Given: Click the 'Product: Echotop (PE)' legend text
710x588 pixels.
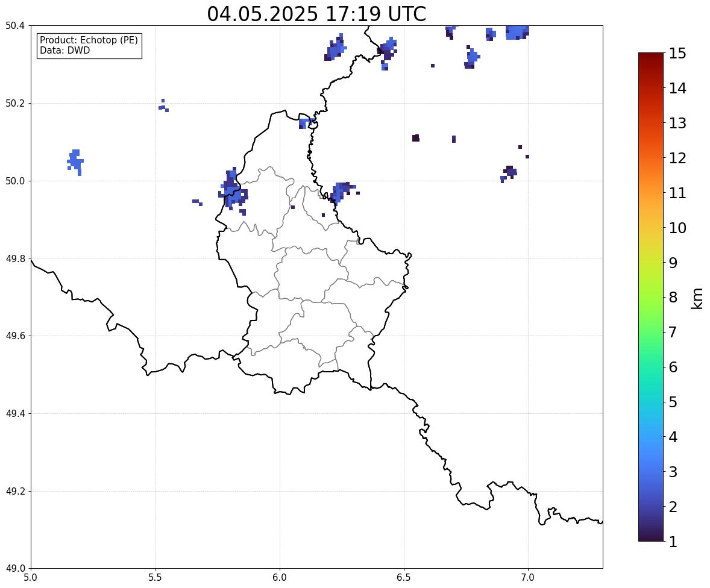Looking at the screenshot, I should pyautogui.click(x=89, y=40).
